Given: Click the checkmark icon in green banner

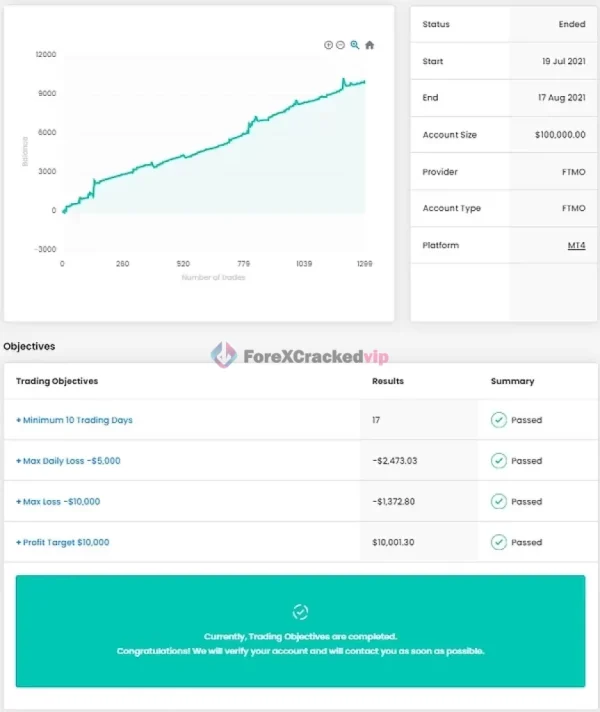Looking at the screenshot, I should pyautogui.click(x=300, y=611).
